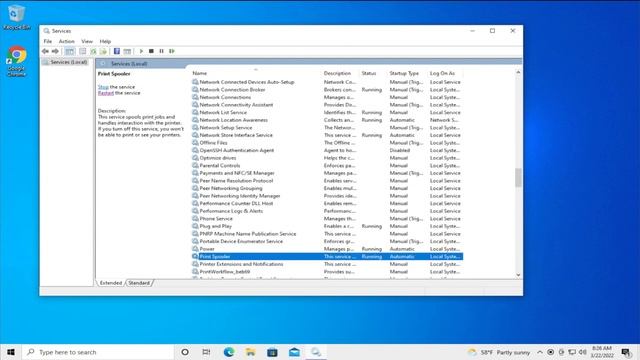
Task: Click the Refresh toolbar icon
Action: pyautogui.click(x=93, y=51)
